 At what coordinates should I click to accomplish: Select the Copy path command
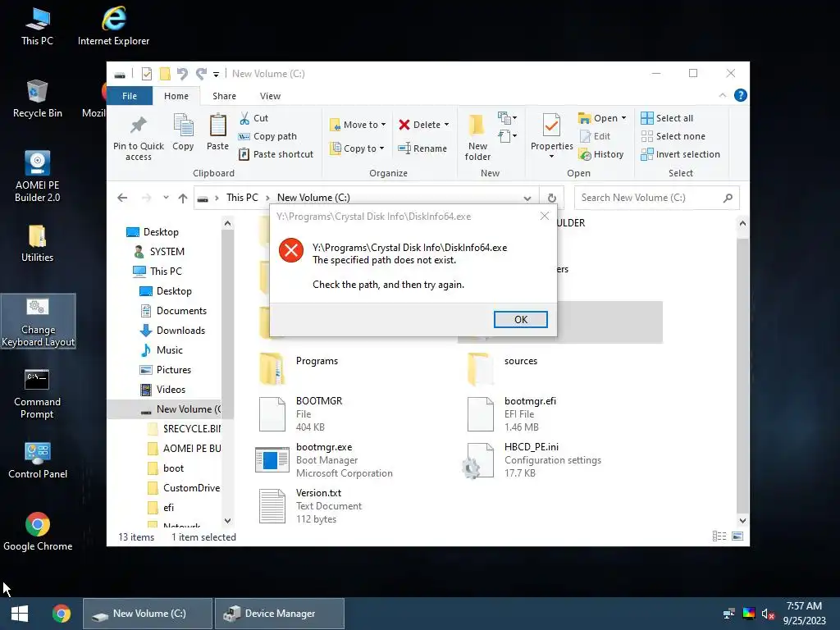pos(267,136)
